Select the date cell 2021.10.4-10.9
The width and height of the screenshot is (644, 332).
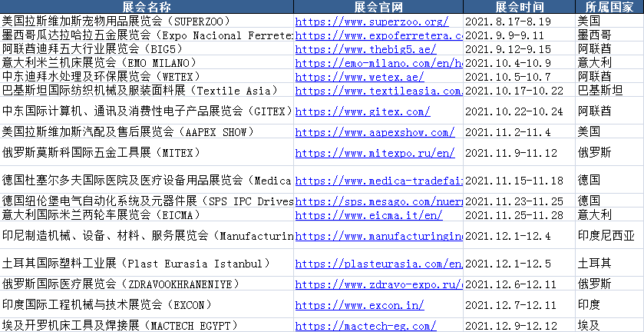(x=520, y=62)
